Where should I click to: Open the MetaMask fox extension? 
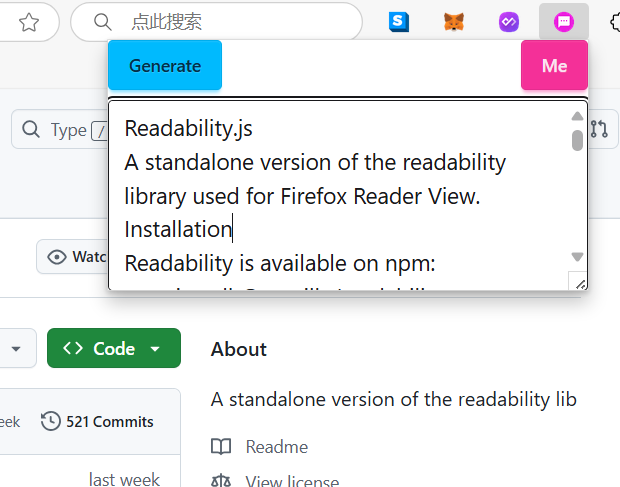(454, 22)
